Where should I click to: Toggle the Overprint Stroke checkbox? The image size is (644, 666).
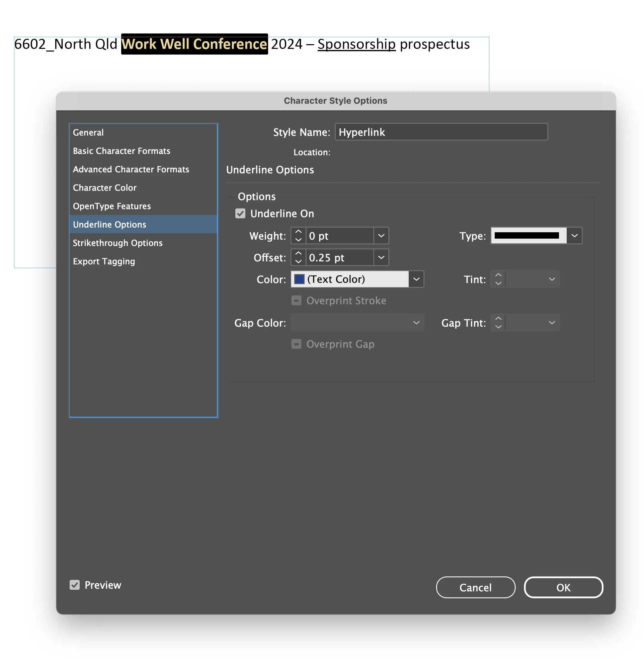click(296, 301)
